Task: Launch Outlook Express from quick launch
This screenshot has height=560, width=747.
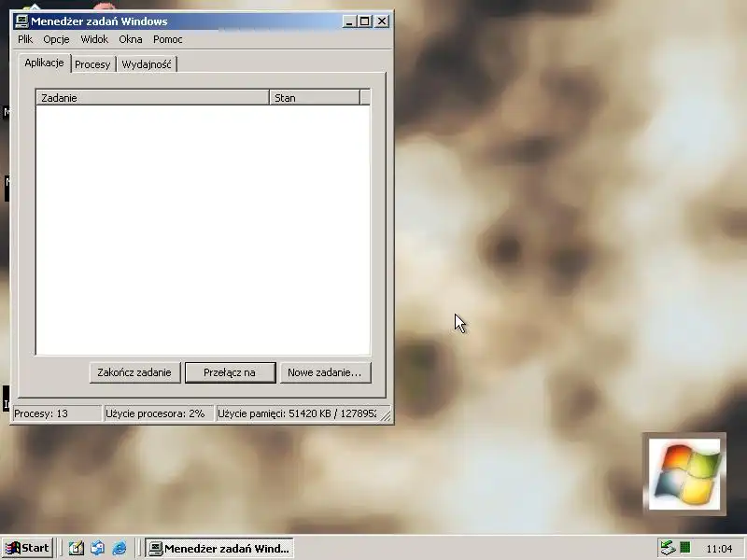Action: coord(98,548)
